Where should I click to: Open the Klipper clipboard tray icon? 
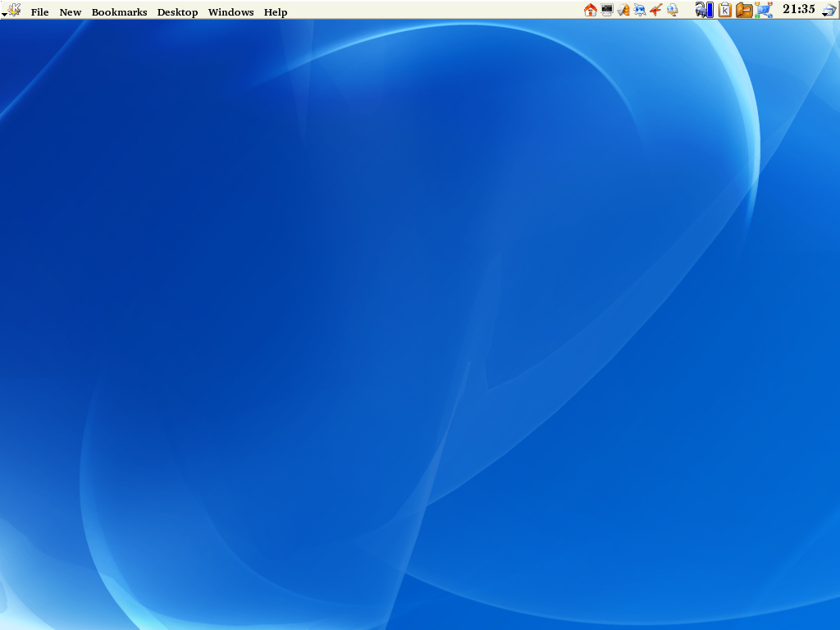[x=725, y=10]
